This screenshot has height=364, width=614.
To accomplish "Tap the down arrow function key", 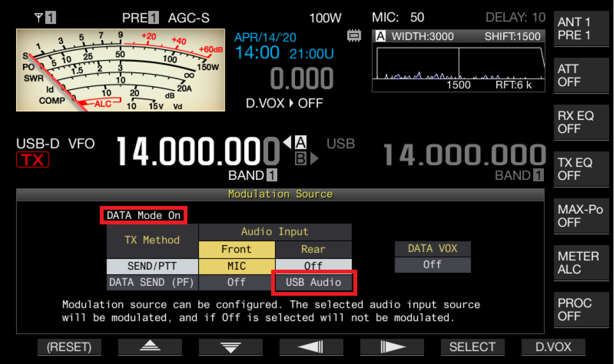I will (x=231, y=347).
